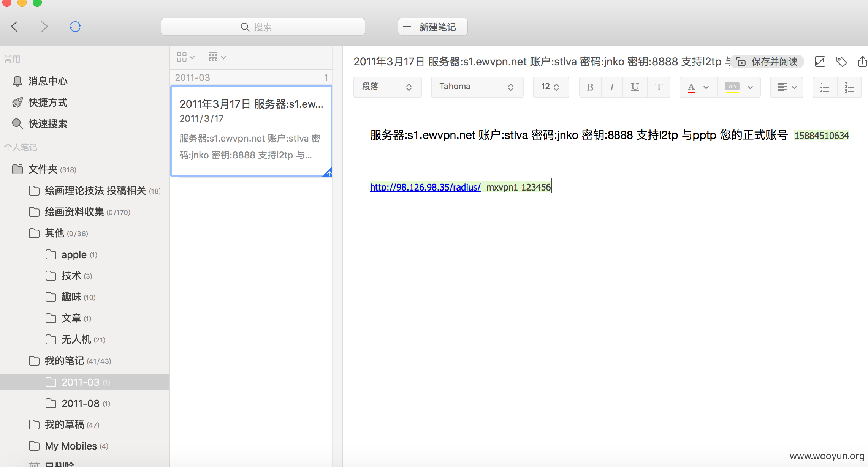Toggle italic formatting
This screenshot has width=868, height=467.
612,87
